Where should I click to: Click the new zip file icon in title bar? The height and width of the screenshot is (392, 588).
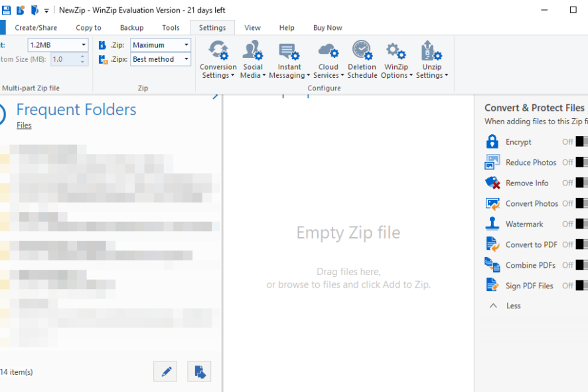point(21,10)
